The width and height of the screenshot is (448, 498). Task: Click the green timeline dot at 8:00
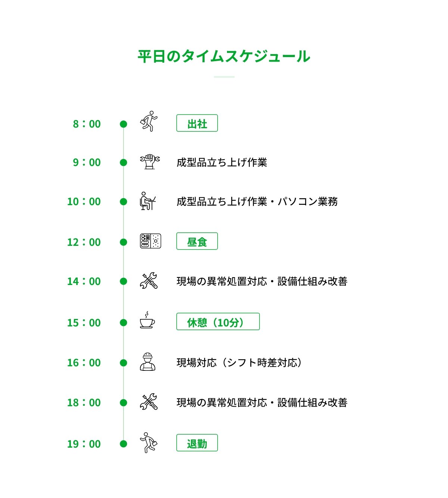coord(124,124)
